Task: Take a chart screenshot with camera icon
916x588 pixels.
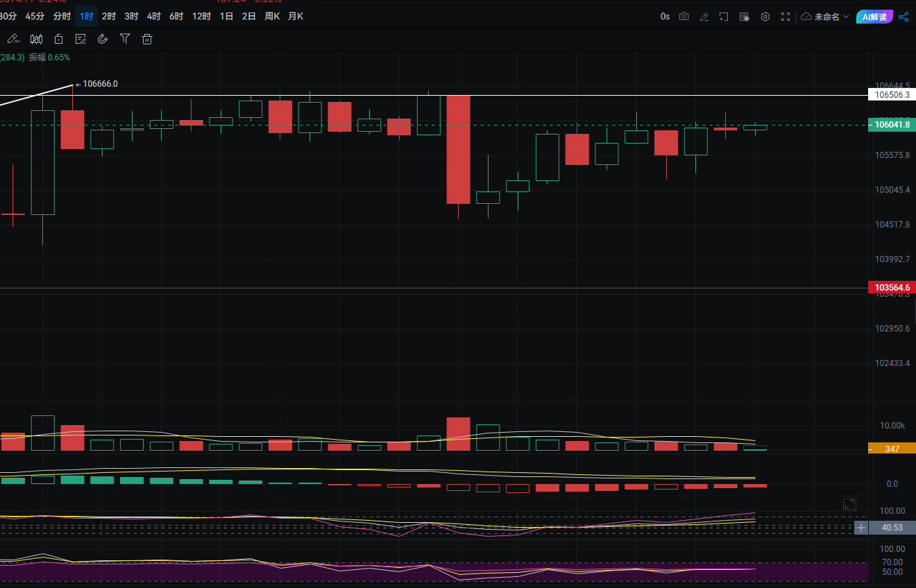Action: coord(684,17)
